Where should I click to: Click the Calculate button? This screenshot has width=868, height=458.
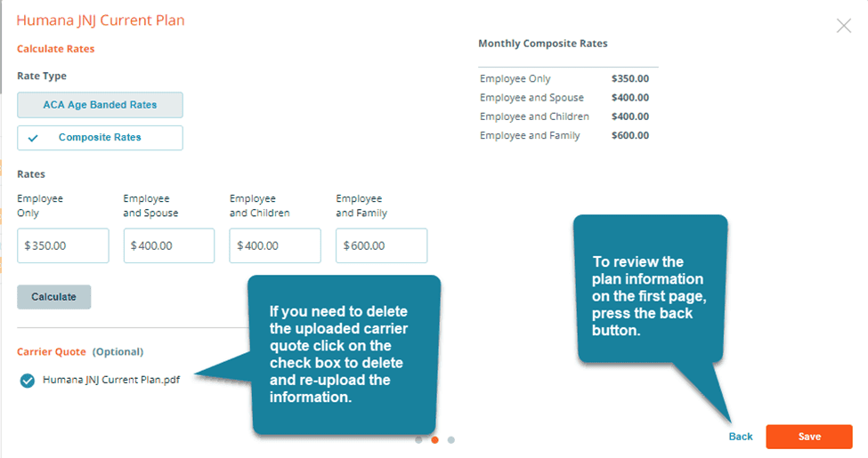point(53,297)
